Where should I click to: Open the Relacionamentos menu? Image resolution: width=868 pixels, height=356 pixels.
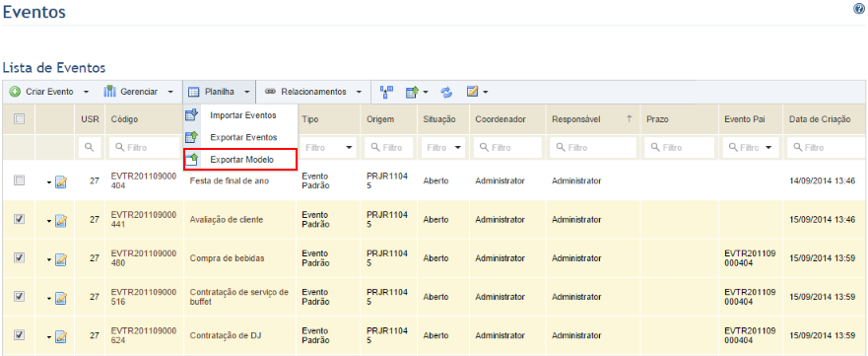click(313, 92)
